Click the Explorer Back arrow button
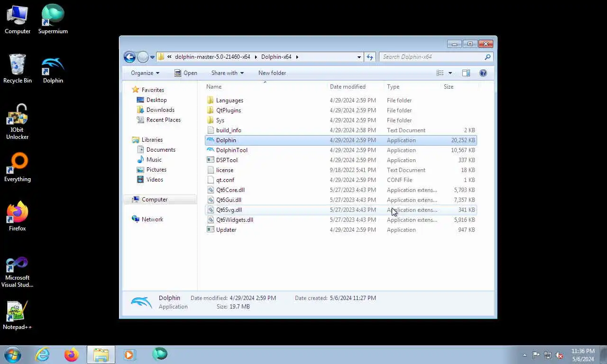The width and height of the screenshot is (607, 364). tap(129, 57)
